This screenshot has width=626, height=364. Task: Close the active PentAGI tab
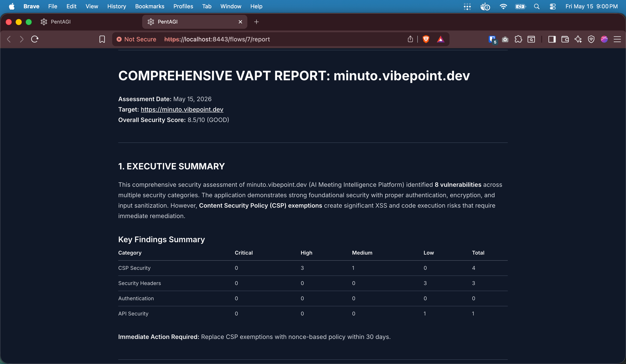point(240,22)
